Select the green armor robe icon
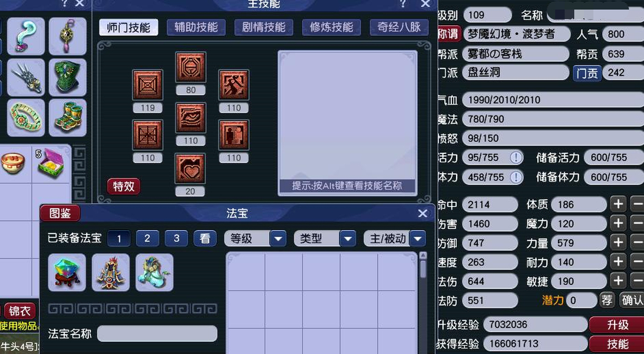644x354 pixels. 68,77
